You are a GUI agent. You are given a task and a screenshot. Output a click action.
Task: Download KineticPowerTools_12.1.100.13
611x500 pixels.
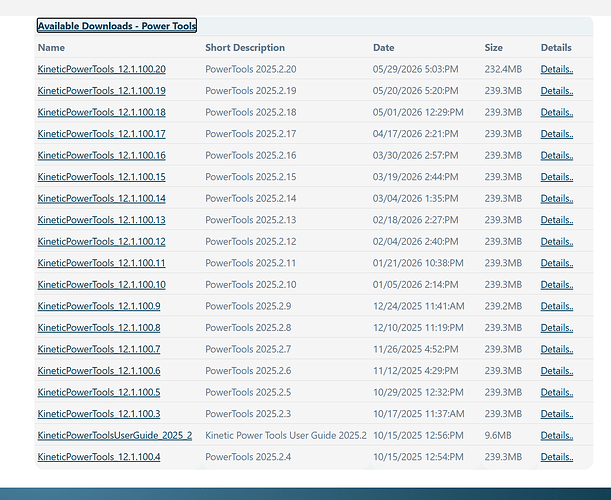pos(101,220)
